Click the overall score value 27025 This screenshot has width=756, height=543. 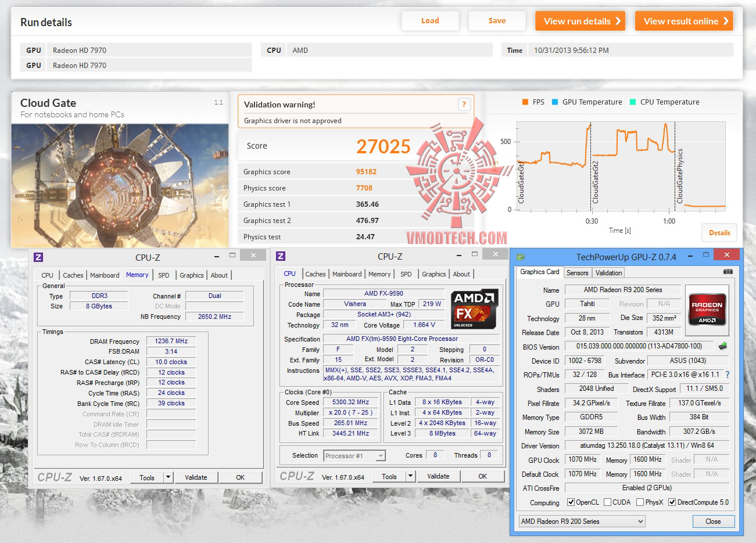pos(384,146)
